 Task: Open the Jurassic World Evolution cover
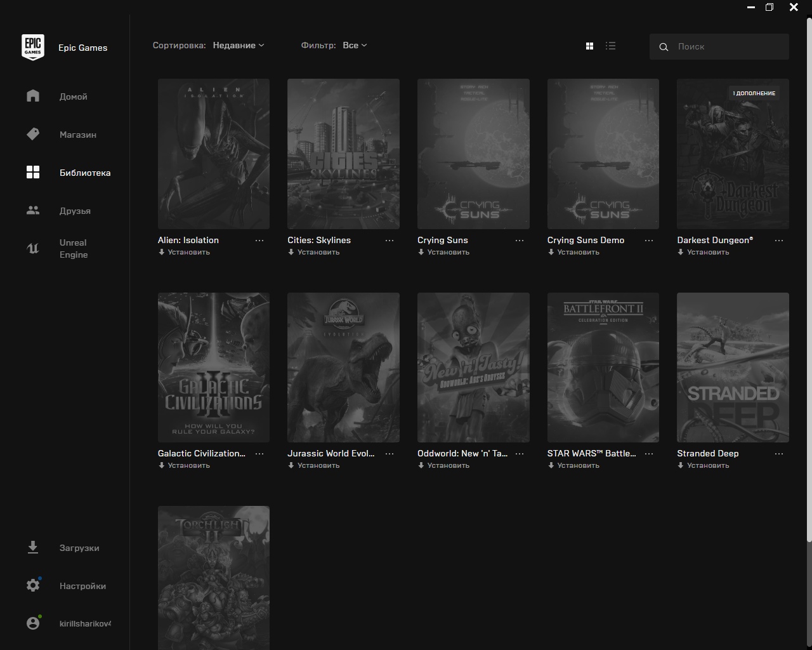[343, 368]
